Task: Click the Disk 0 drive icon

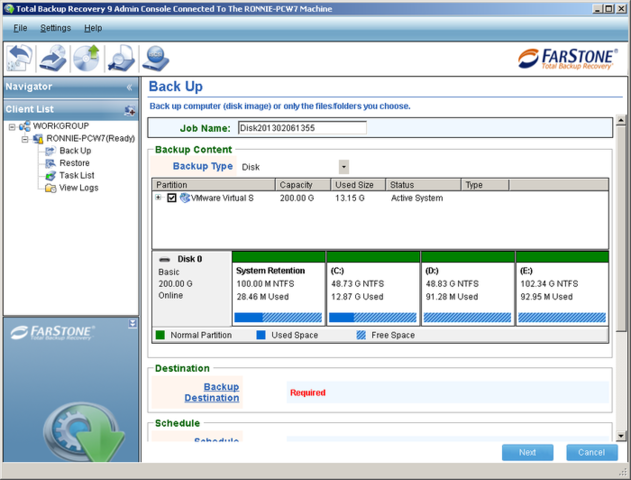Action: 165,259
